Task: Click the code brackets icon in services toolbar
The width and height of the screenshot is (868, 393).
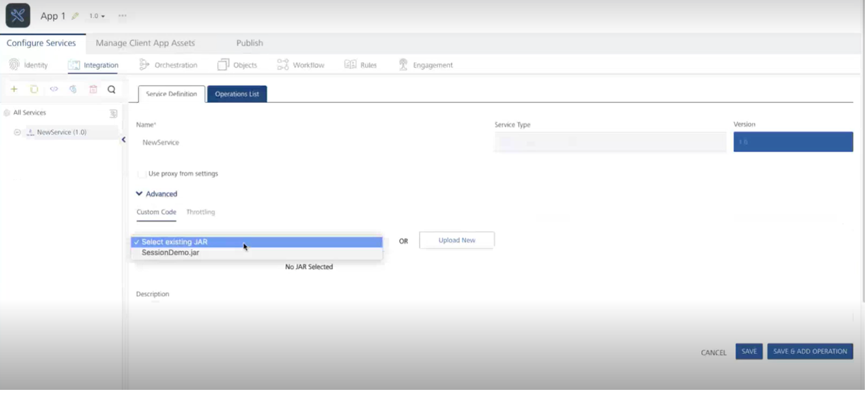Action: coord(54,90)
